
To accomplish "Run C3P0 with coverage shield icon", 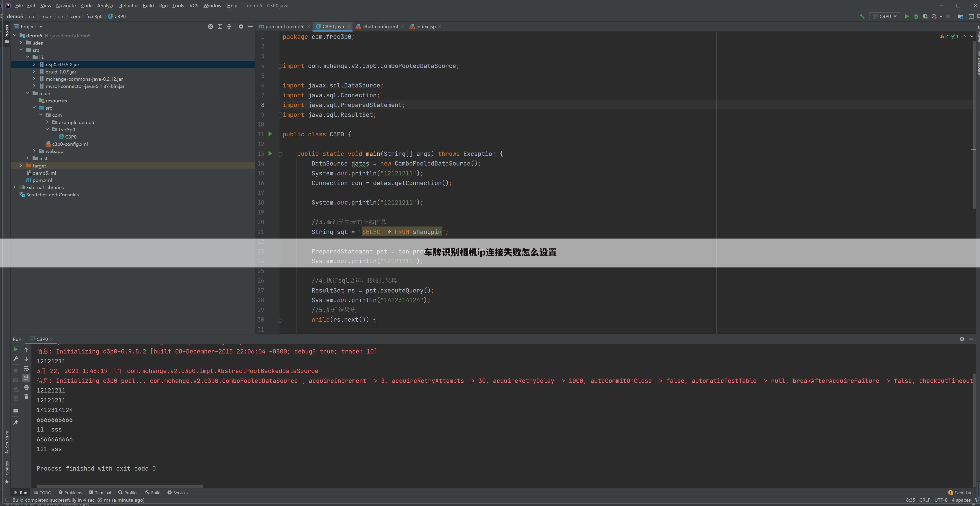I will coord(925,16).
